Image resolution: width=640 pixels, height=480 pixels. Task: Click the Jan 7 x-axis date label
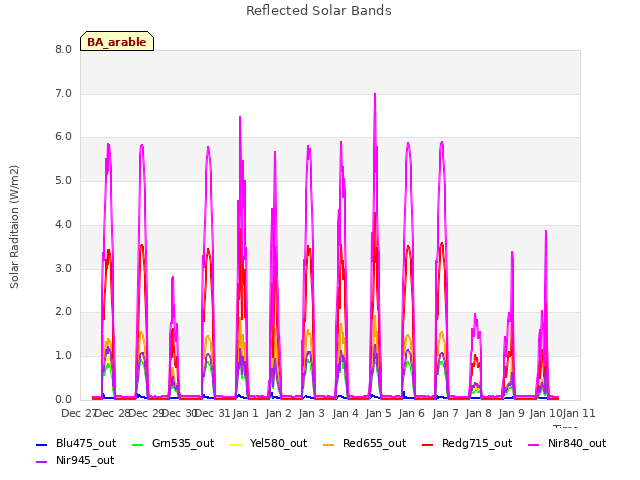point(445,413)
